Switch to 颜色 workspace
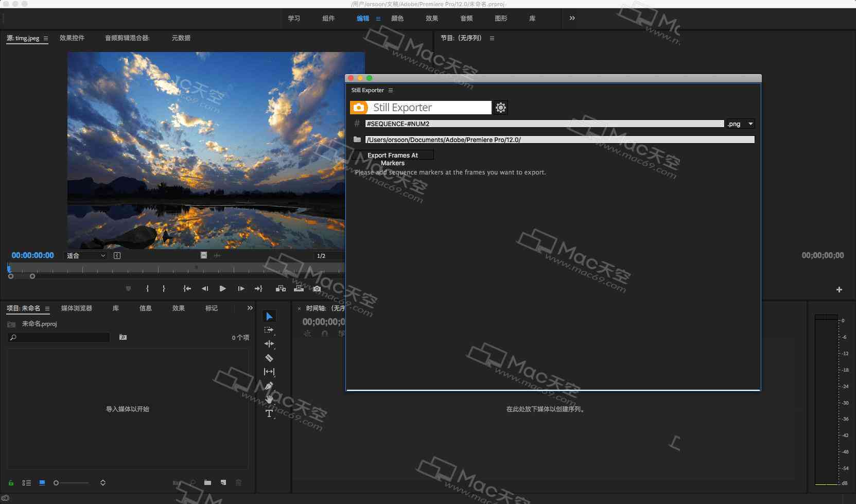This screenshot has width=856, height=504. tap(397, 19)
